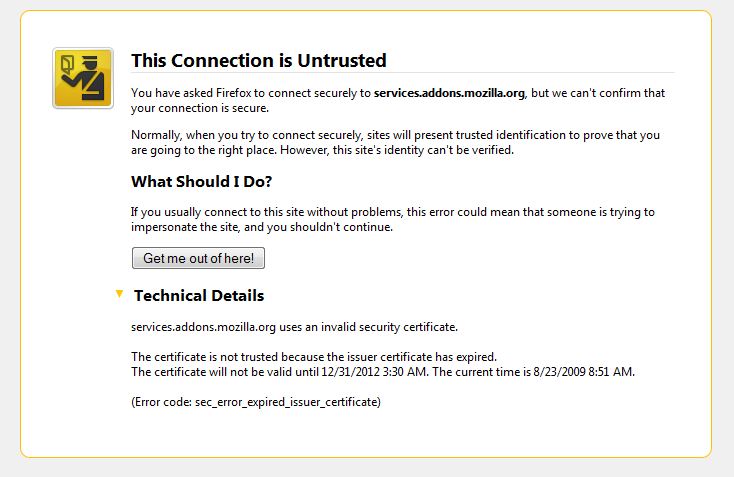Click the words are going to the right place

(x=204, y=150)
